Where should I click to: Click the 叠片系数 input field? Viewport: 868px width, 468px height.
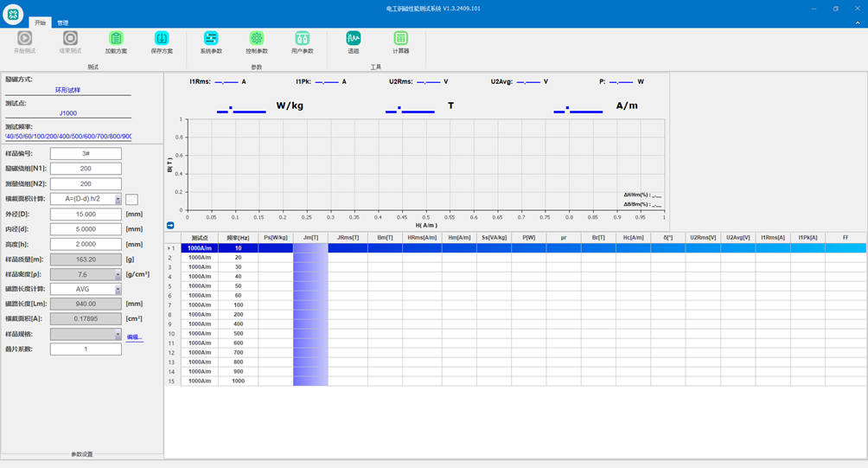point(86,349)
